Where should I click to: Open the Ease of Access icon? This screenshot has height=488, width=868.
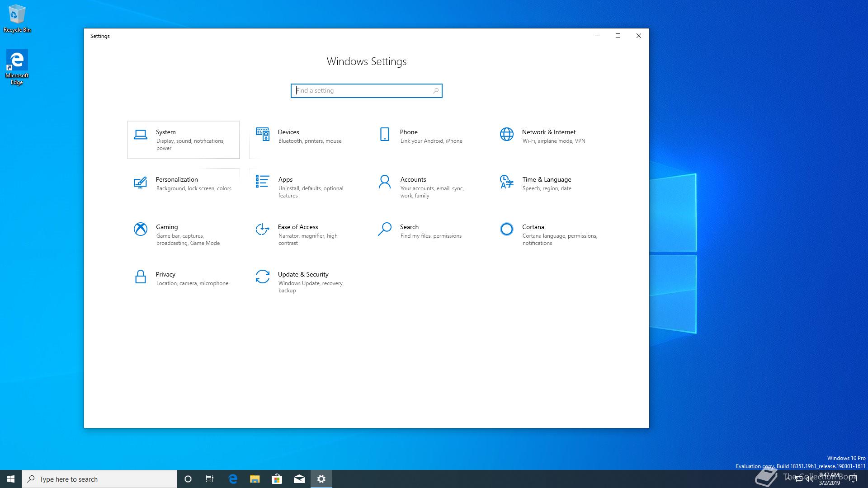(263, 229)
